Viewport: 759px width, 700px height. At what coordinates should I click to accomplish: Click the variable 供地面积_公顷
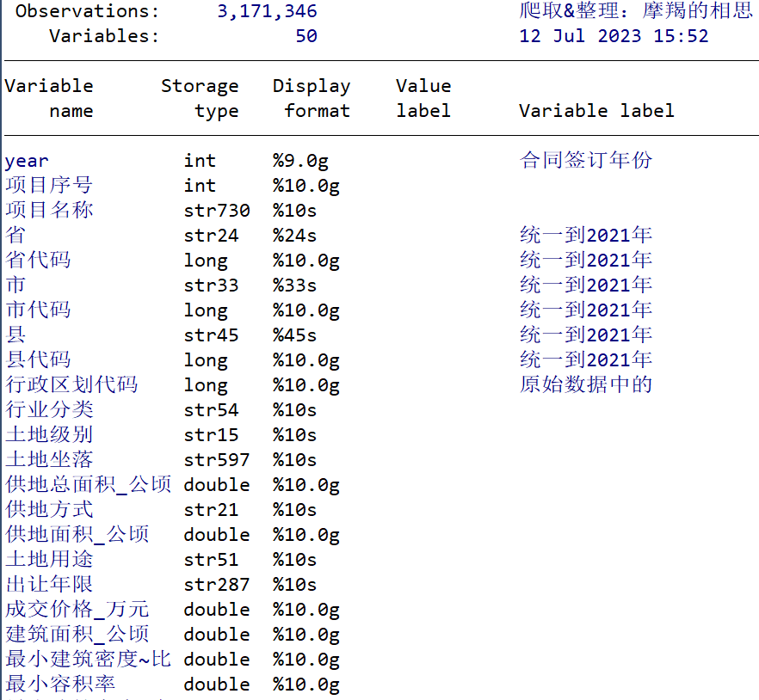coord(77,534)
